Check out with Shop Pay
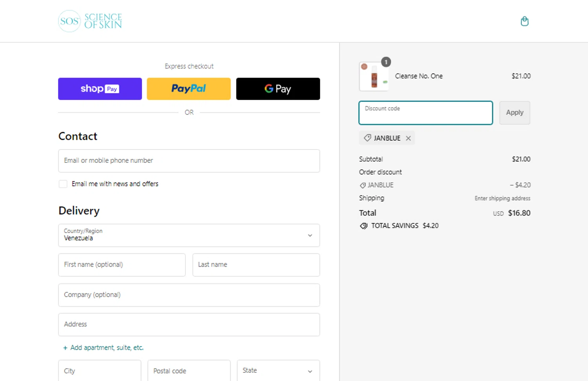The image size is (588, 381). tap(100, 89)
